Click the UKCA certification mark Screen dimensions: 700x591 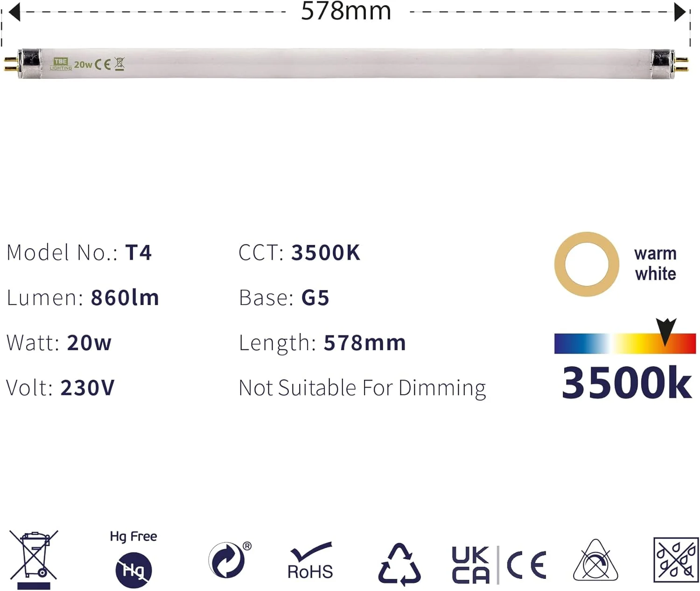(x=470, y=565)
